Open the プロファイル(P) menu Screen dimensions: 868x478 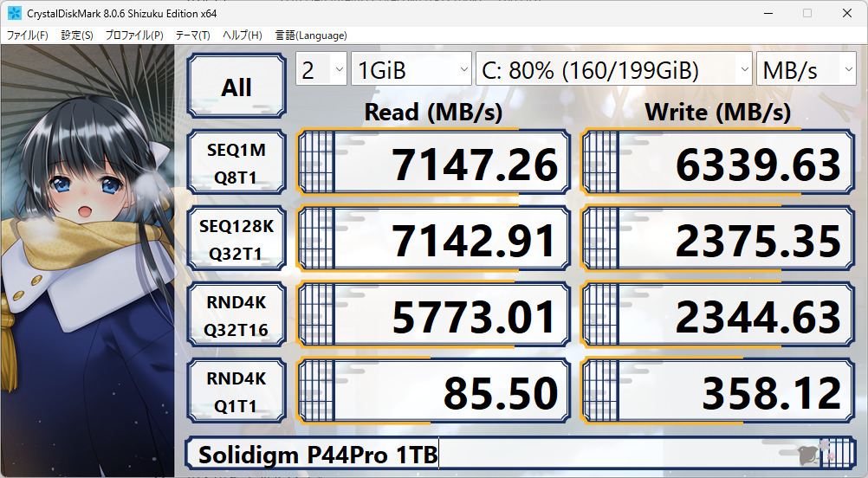(x=134, y=36)
